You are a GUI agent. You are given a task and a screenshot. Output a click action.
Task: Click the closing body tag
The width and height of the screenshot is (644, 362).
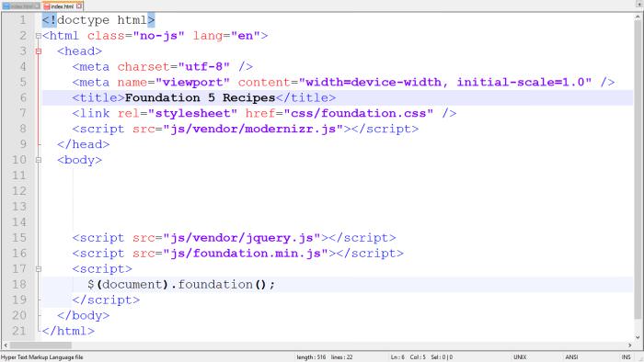(84, 316)
